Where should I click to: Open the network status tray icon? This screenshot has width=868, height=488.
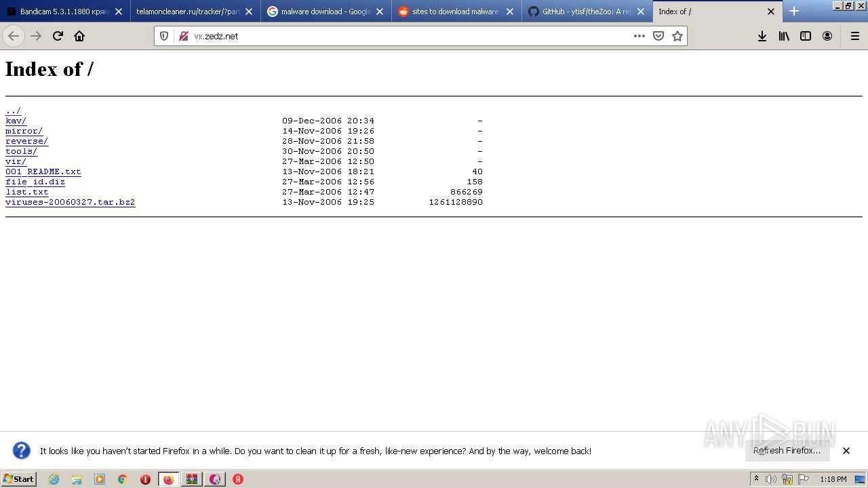[x=787, y=479]
